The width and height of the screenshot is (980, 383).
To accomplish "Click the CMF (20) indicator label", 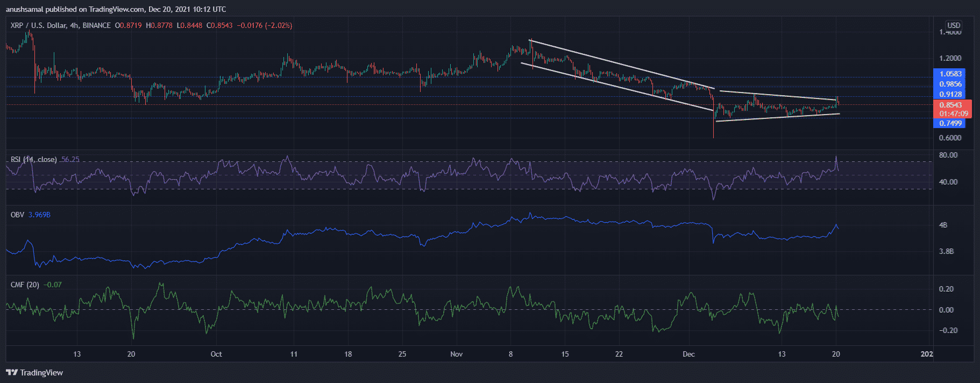I will click(x=25, y=285).
